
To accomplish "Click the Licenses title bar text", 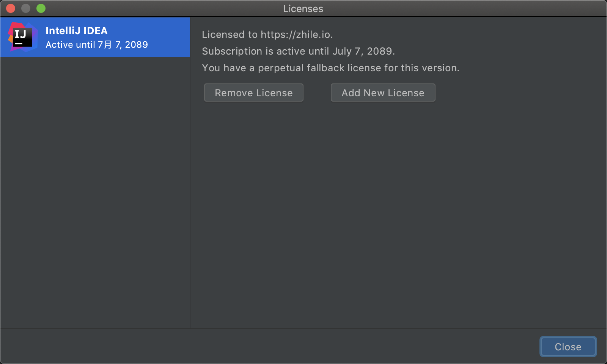I will tap(303, 9).
